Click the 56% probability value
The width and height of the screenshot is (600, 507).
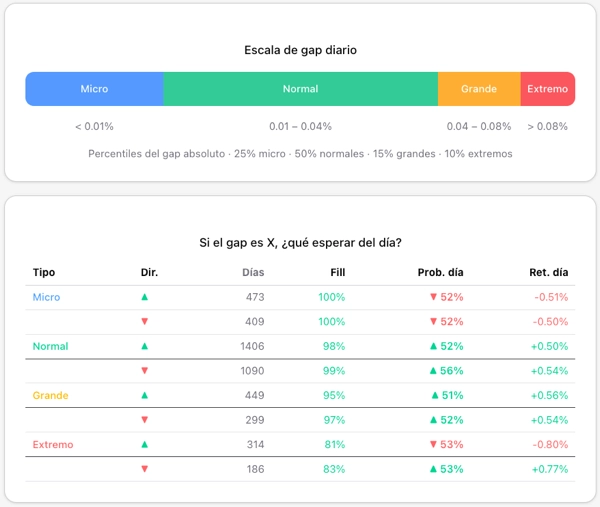pyautogui.click(x=452, y=371)
